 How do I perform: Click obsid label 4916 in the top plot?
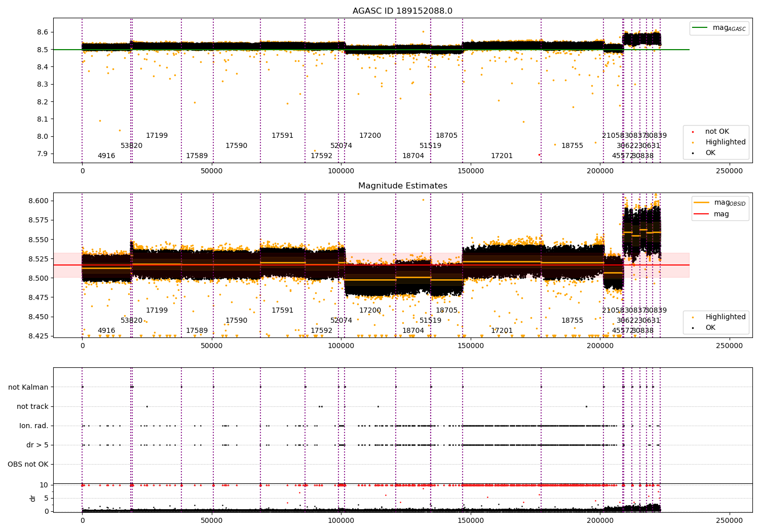pyautogui.click(x=106, y=156)
